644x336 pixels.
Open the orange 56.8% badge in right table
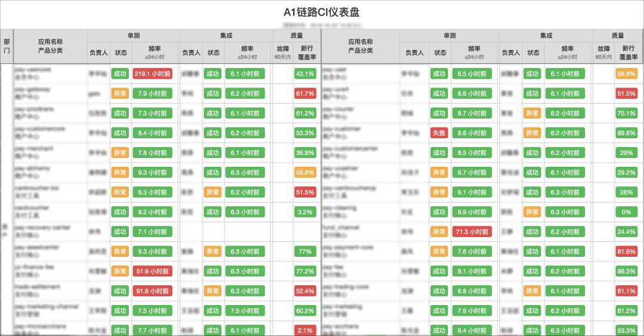626,74
